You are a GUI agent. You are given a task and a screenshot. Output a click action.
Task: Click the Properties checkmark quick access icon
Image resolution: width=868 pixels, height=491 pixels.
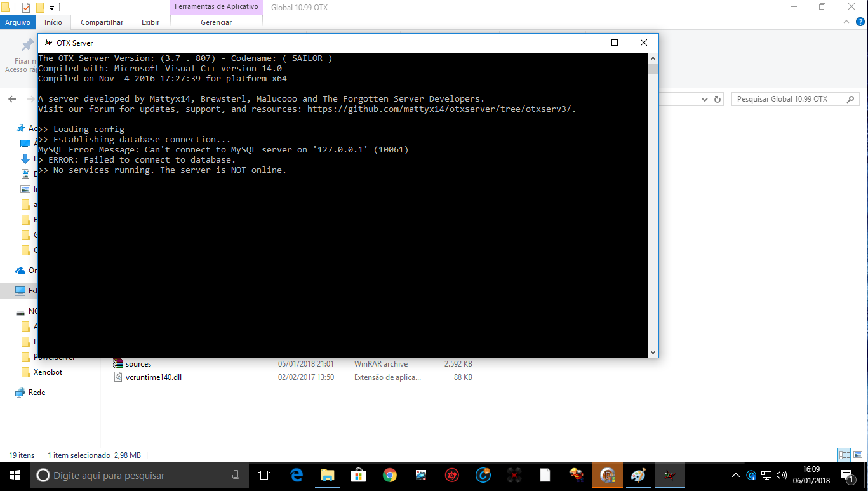click(x=26, y=8)
